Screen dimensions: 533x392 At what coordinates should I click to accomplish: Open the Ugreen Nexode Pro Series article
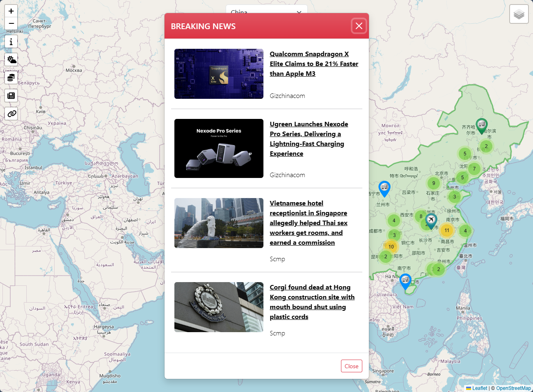309,139
